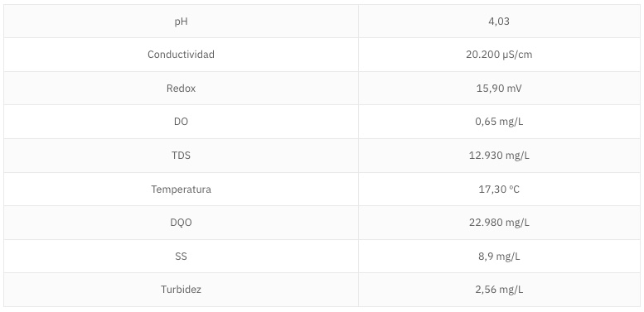Select the 20.200 µS/cm value
This screenshot has width=644, height=312.
click(x=499, y=55)
